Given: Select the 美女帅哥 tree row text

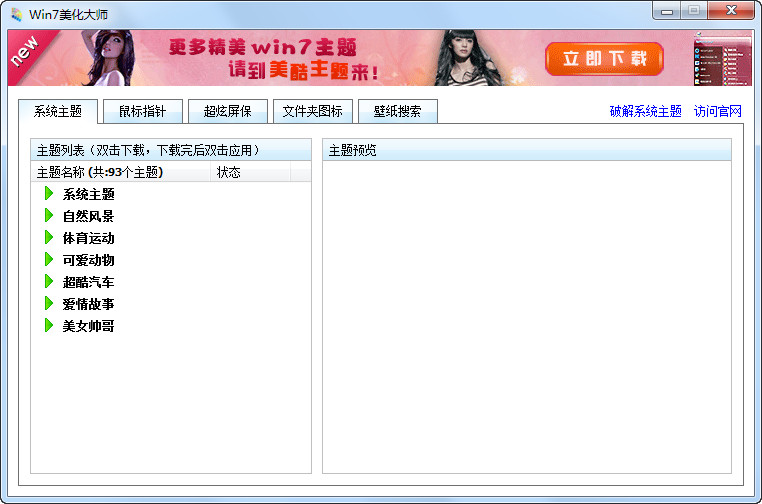Looking at the screenshot, I should tap(88, 326).
